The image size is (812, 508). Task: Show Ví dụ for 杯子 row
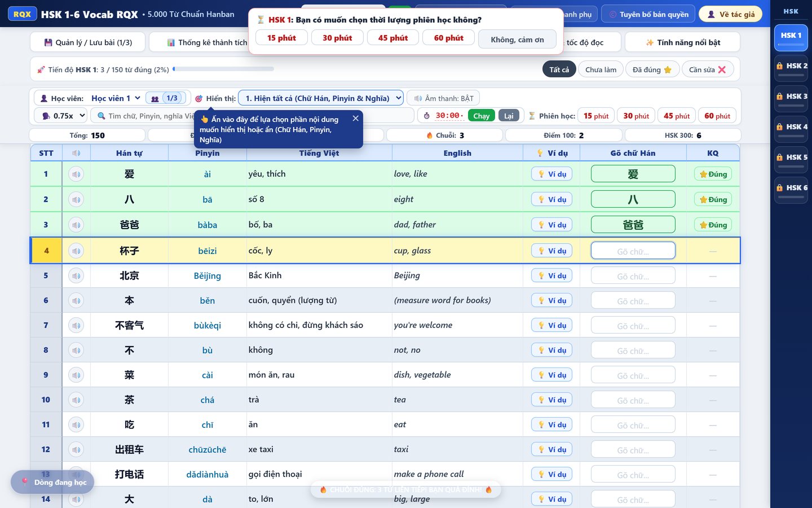point(552,251)
